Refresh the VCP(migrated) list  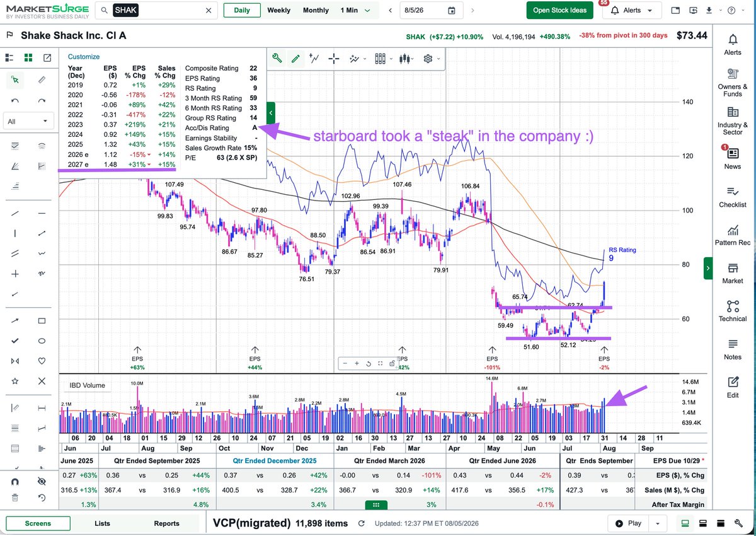[361, 523]
